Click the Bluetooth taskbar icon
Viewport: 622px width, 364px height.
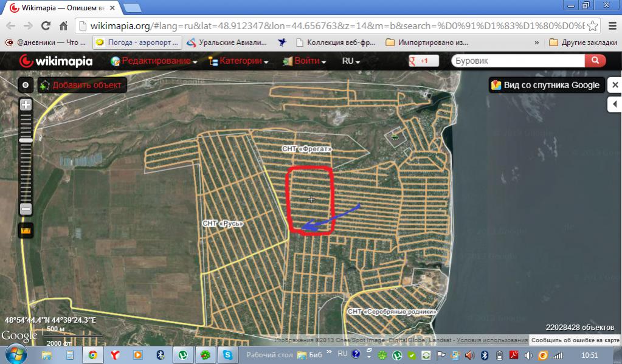pyautogui.click(x=161, y=354)
